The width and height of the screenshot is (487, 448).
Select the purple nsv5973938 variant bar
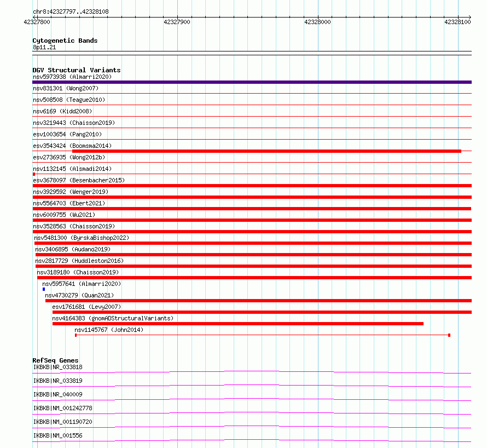pos(252,82)
